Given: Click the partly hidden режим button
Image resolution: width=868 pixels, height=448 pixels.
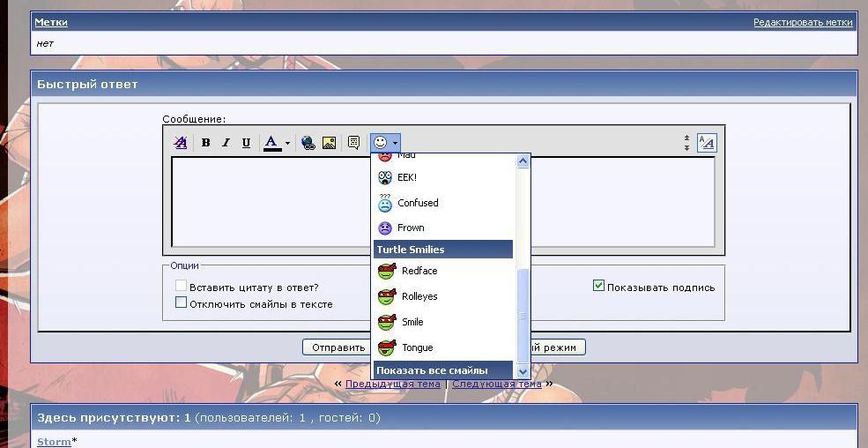Looking at the screenshot, I should tap(558, 347).
